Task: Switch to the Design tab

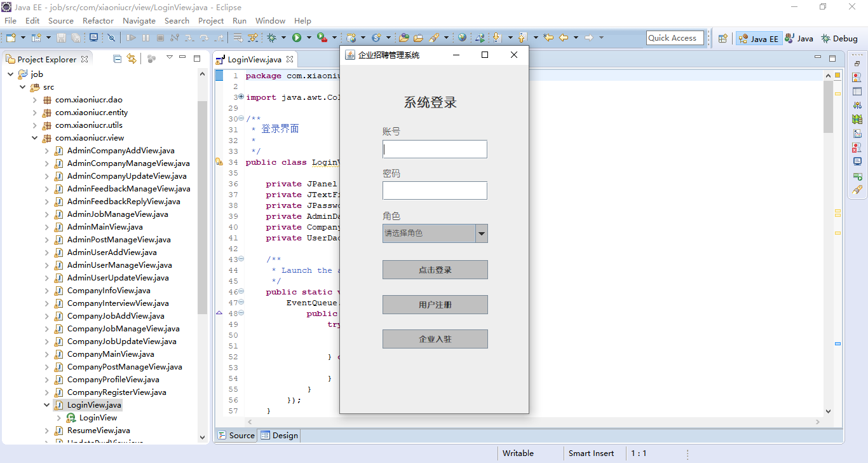Action: [x=279, y=436]
